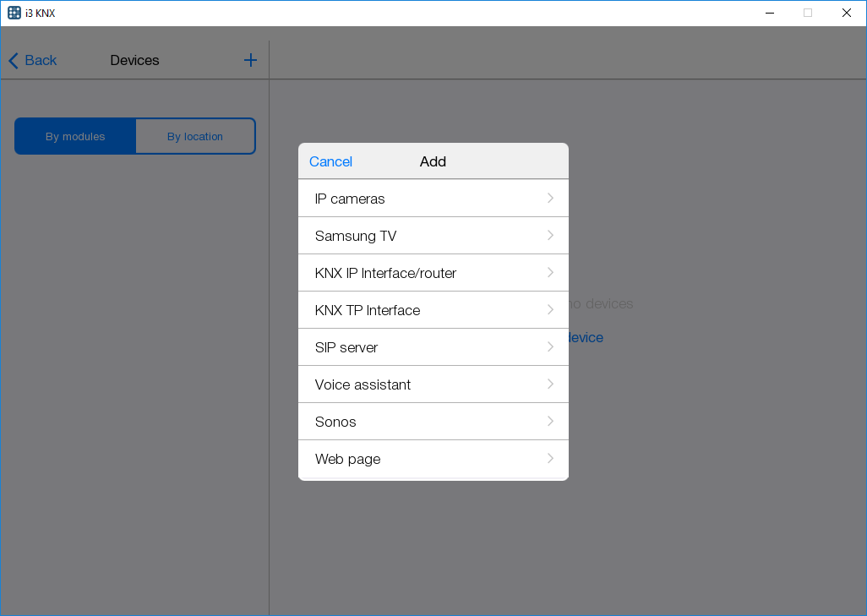
Task: Click the arrow beside Voice assistant
Action: point(550,384)
